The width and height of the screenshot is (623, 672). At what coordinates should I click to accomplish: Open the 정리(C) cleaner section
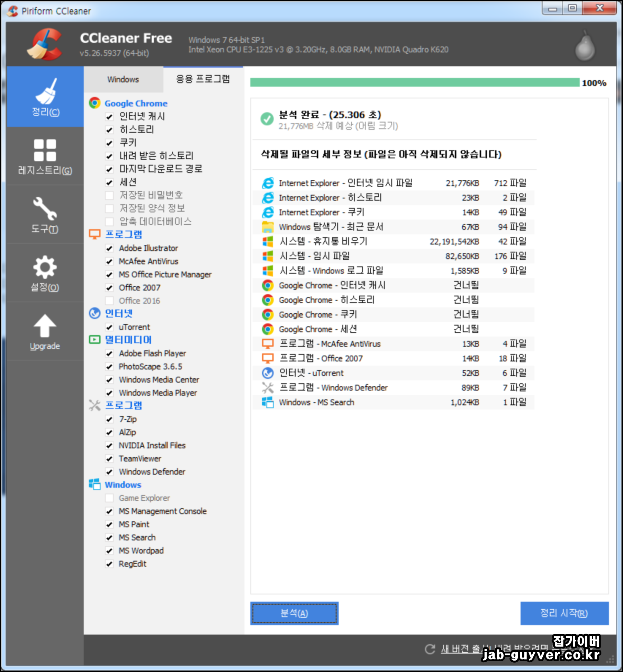(x=45, y=97)
